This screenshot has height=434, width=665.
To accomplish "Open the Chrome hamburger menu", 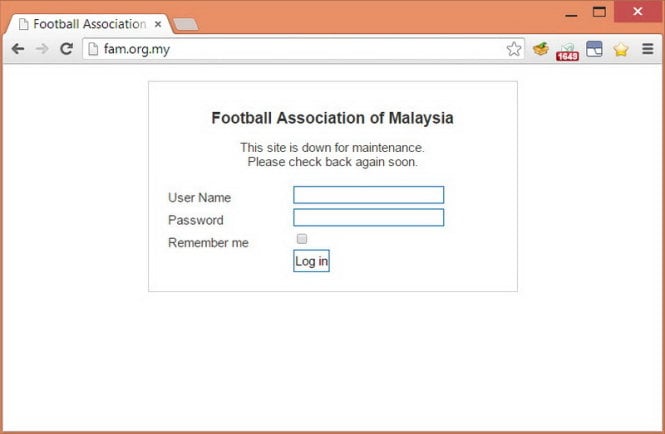I will click(x=648, y=49).
